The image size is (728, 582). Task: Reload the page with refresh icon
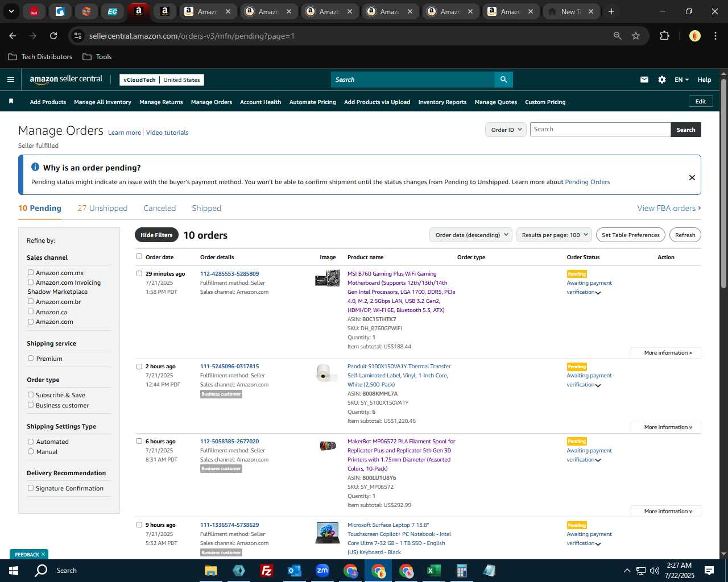tap(53, 36)
